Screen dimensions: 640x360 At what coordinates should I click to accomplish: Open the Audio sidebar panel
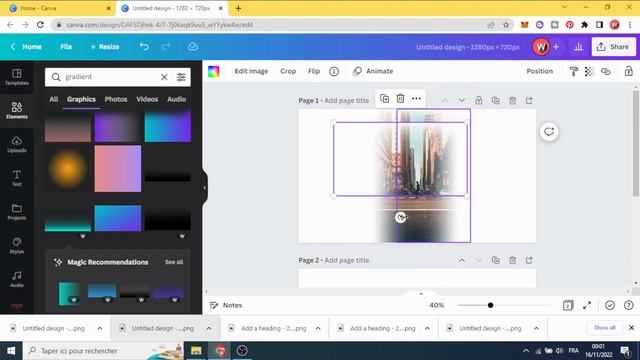tap(17, 279)
